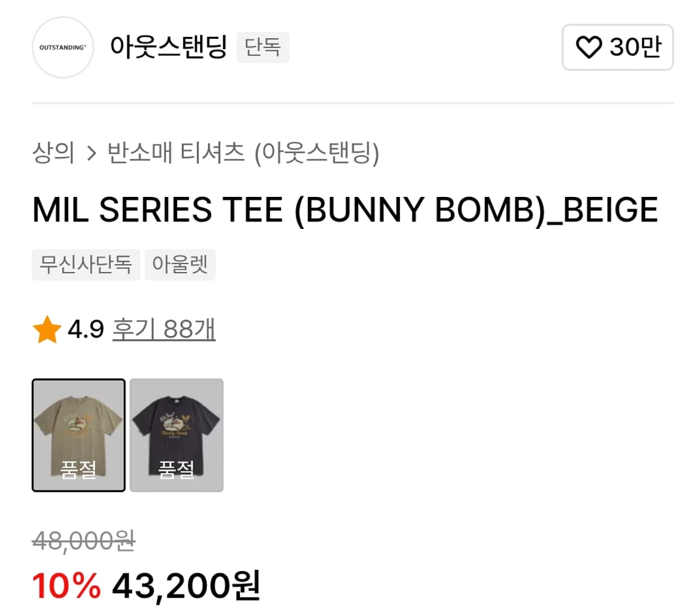Click the 단독 badge next to brand name

pyautogui.click(x=263, y=47)
